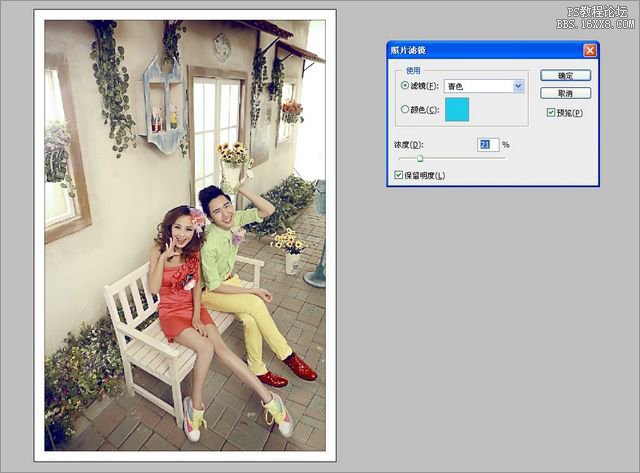Toggle the 预览(P) preview checkbox

pos(552,113)
